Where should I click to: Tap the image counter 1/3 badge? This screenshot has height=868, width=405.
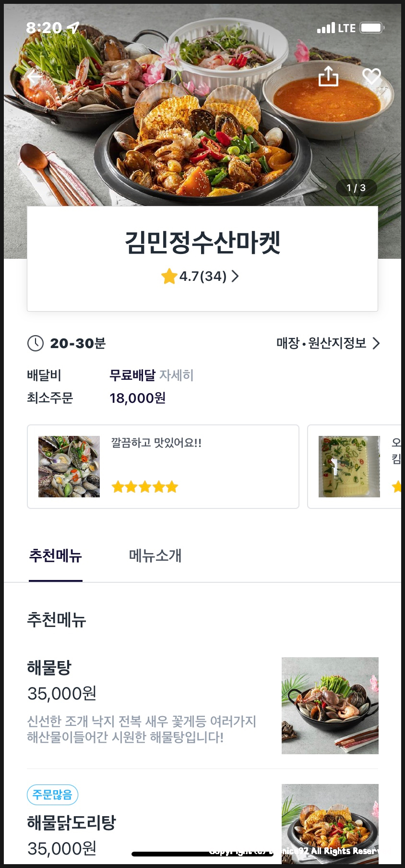point(356,188)
